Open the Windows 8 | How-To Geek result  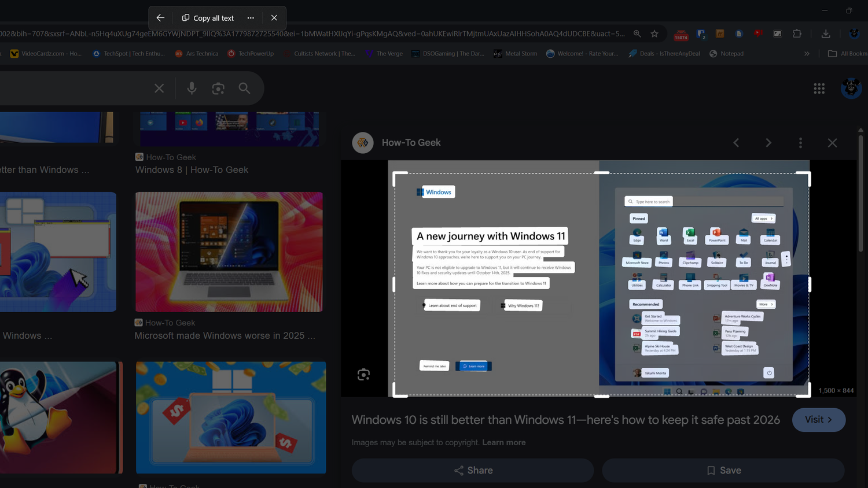coord(192,169)
